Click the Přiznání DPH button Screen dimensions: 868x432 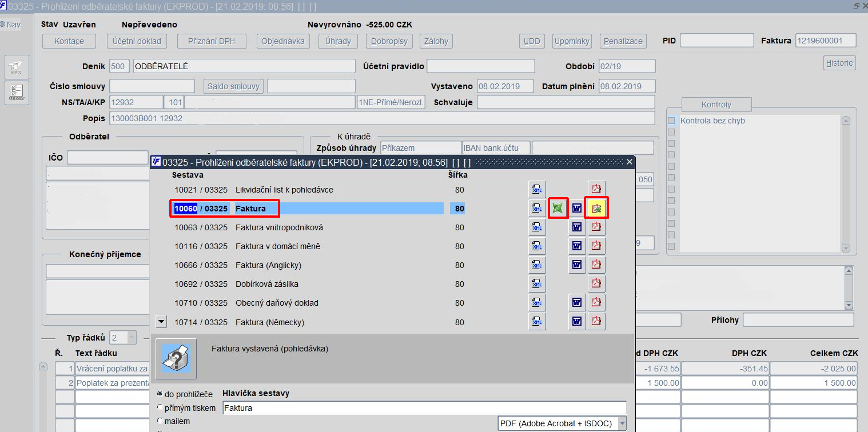[211, 41]
